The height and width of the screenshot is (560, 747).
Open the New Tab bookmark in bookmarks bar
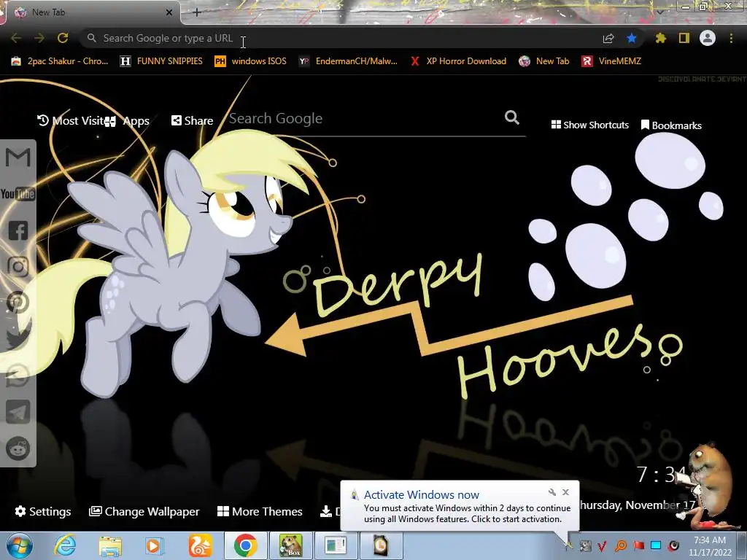(544, 61)
